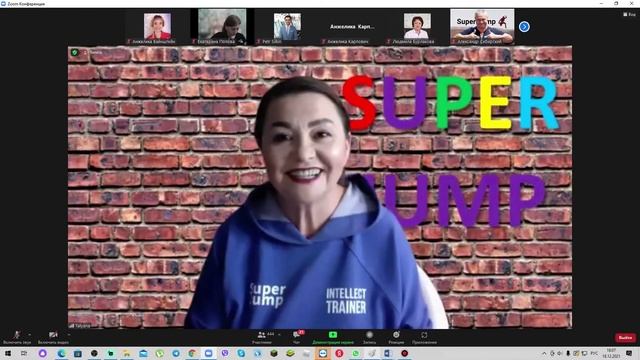Open Microsoft Word from the taskbar
The width and height of the screenshot is (640, 360).
tap(387, 353)
